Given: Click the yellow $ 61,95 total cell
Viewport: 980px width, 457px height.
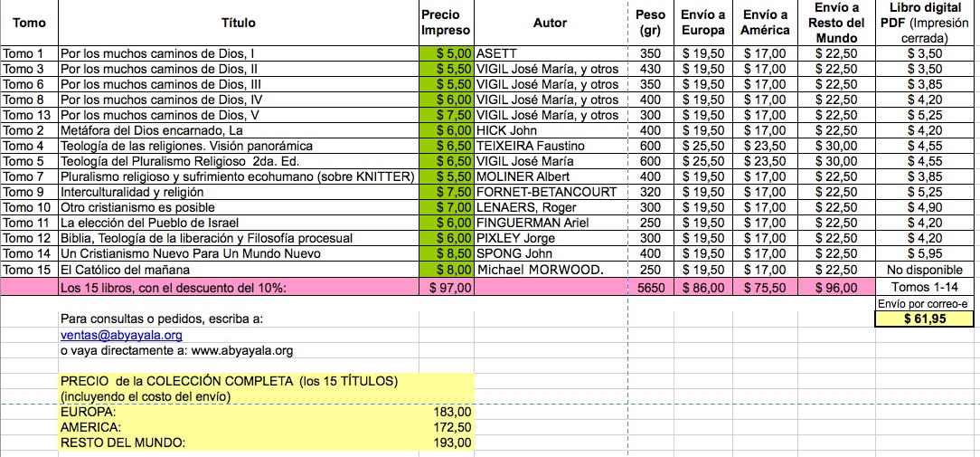Looking at the screenshot, I should point(928,319).
